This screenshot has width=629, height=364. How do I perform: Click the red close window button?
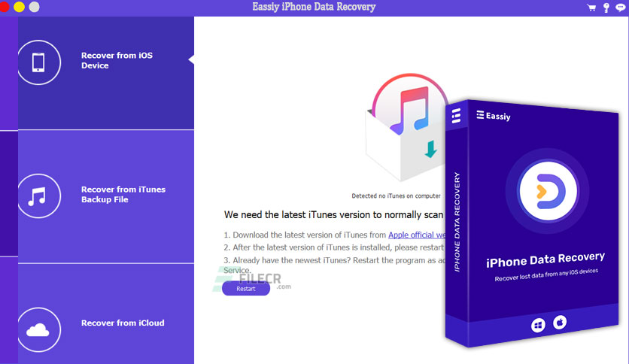(x=4, y=7)
